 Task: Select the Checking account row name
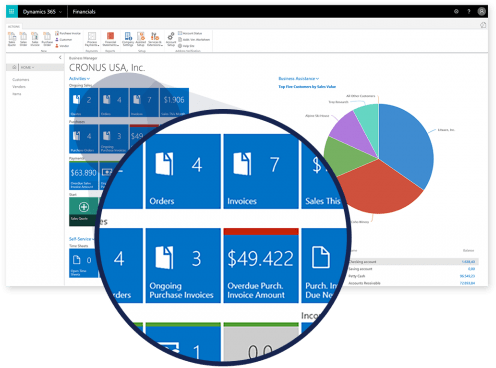(362, 262)
